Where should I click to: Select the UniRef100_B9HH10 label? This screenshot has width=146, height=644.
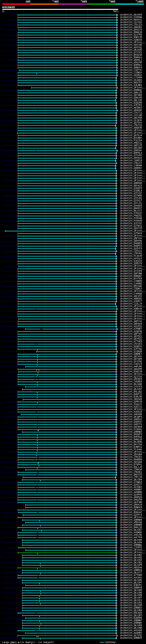point(131,57)
